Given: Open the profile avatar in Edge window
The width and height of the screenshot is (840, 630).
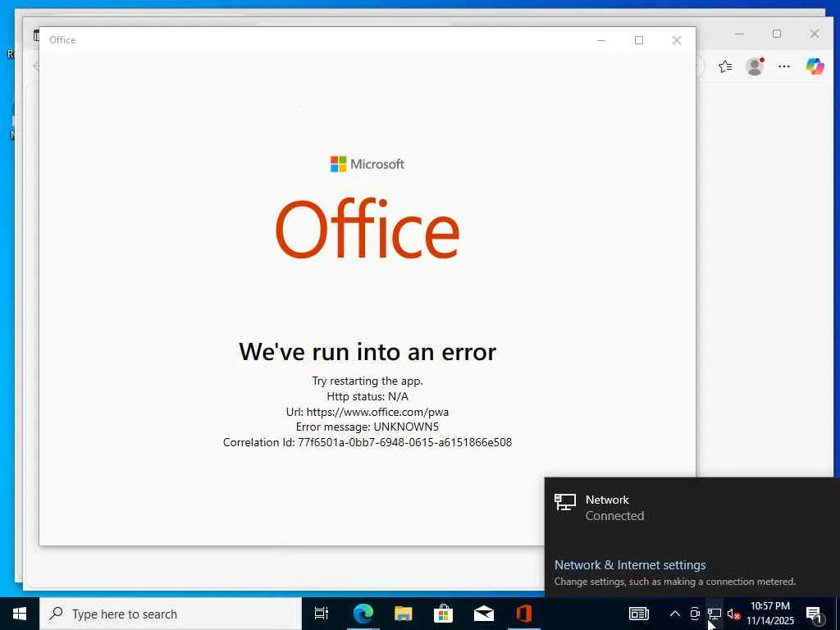Looking at the screenshot, I should (x=755, y=66).
